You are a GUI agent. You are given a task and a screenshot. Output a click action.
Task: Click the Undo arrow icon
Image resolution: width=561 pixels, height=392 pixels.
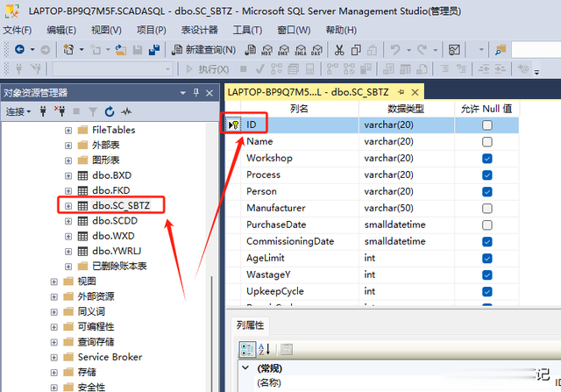point(395,49)
